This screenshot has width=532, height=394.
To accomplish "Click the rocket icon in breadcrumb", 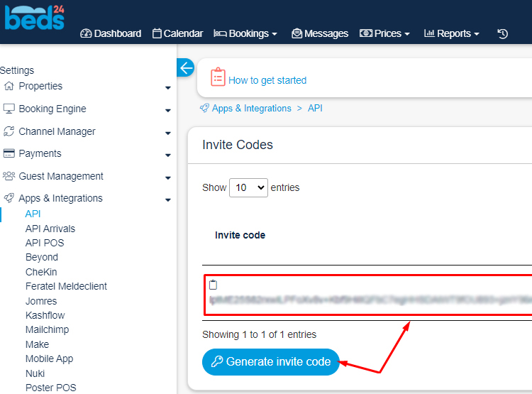I will (x=204, y=109).
